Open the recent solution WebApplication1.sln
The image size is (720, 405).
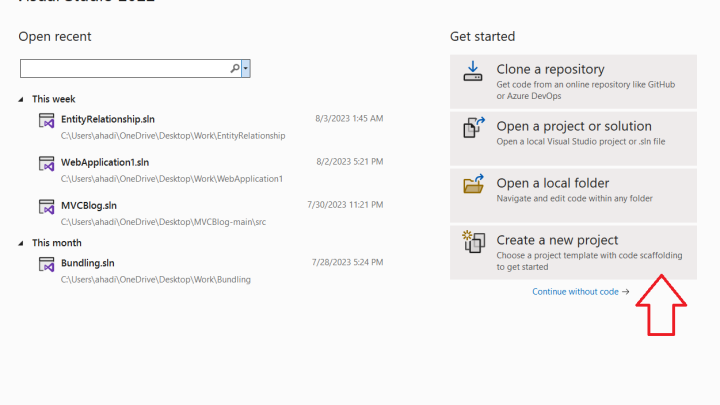(x=105, y=163)
